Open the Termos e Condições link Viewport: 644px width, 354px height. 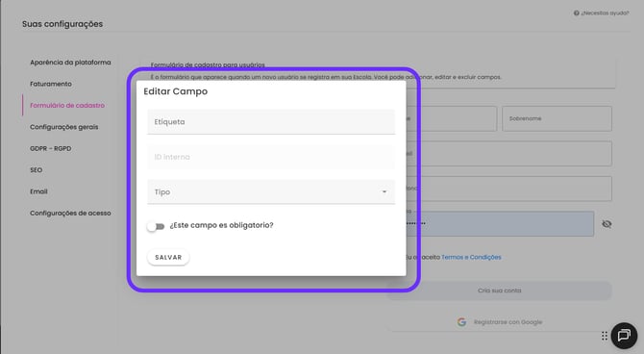(471, 257)
